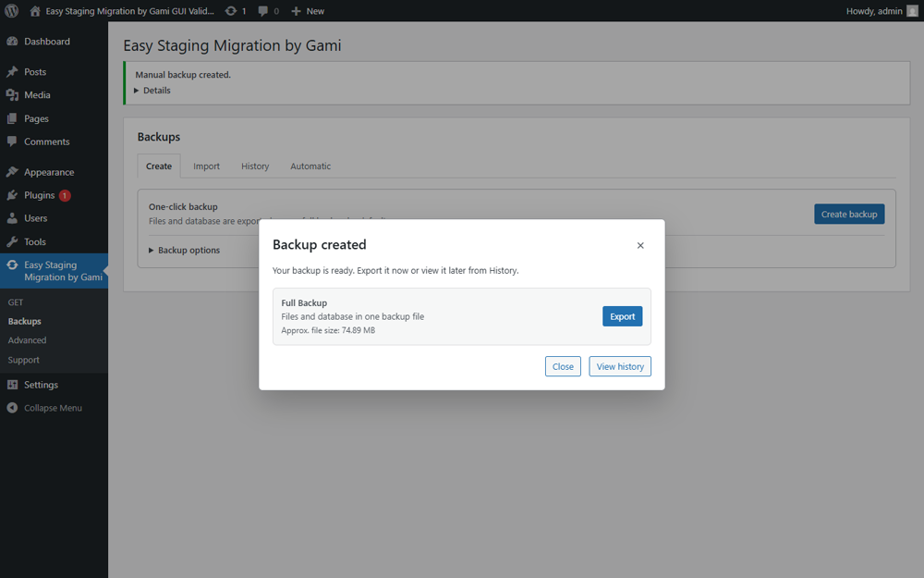Click the View history button
Viewport: 924px width, 578px height.
click(620, 366)
